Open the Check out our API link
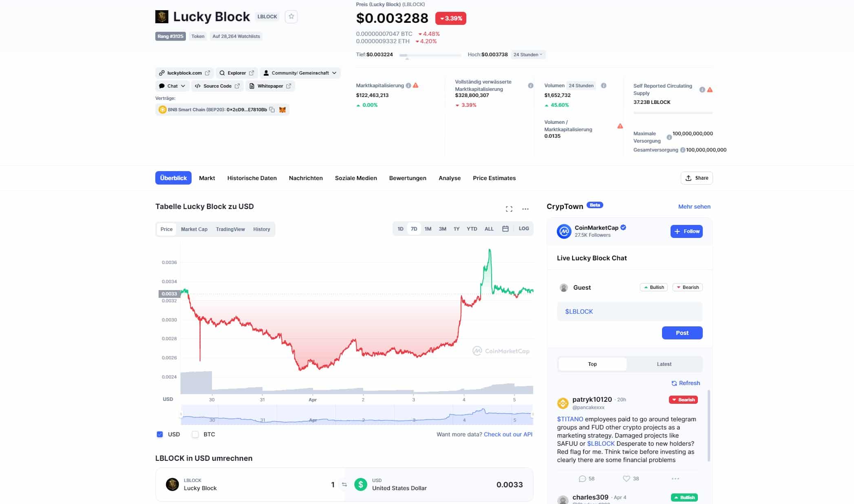This screenshot has height=504, width=854. (508, 434)
